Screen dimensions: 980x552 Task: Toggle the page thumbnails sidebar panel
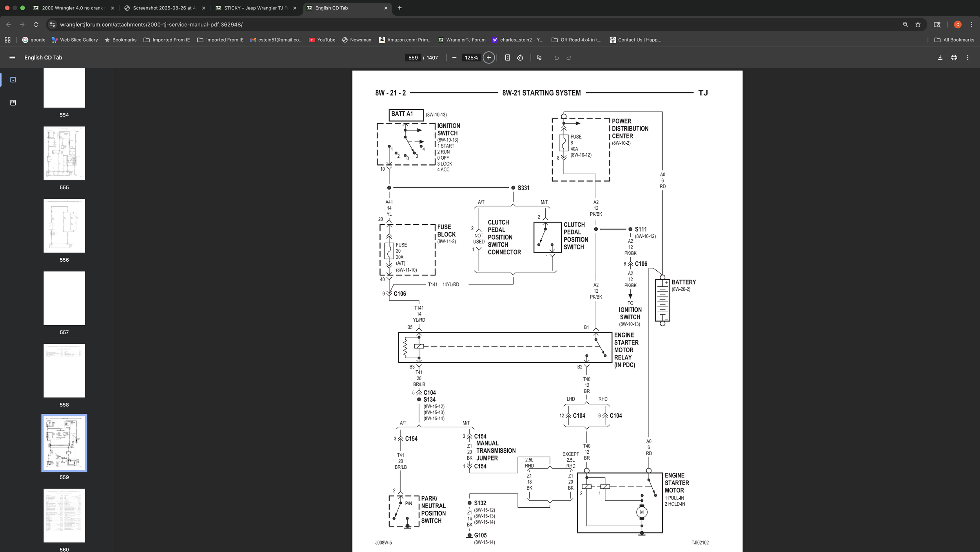click(13, 79)
